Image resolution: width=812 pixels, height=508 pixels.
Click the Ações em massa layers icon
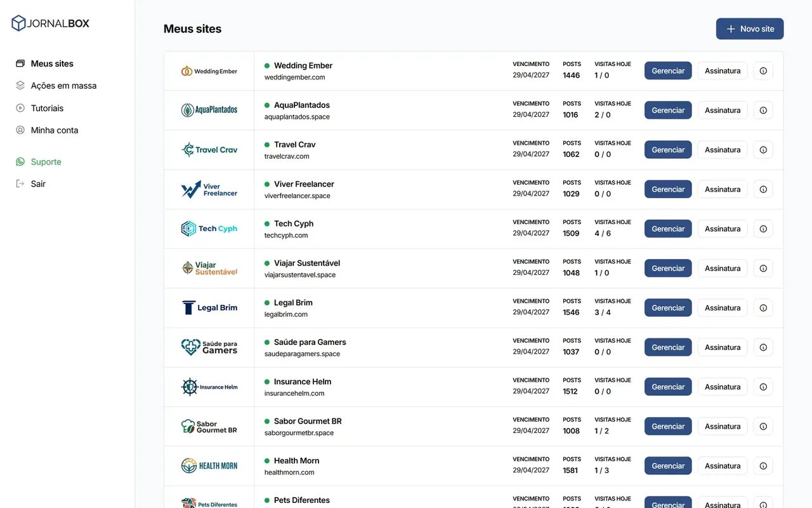pyautogui.click(x=20, y=86)
